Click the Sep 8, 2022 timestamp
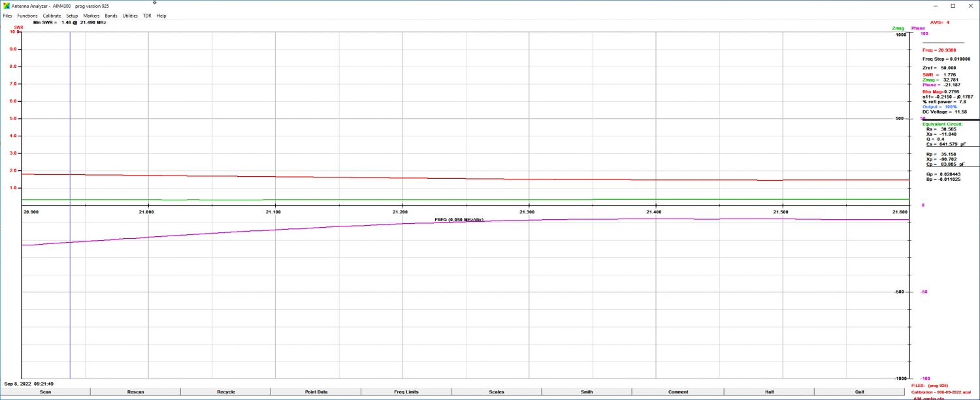This screenshot has height=400, width=980. (x=29, y=384)
